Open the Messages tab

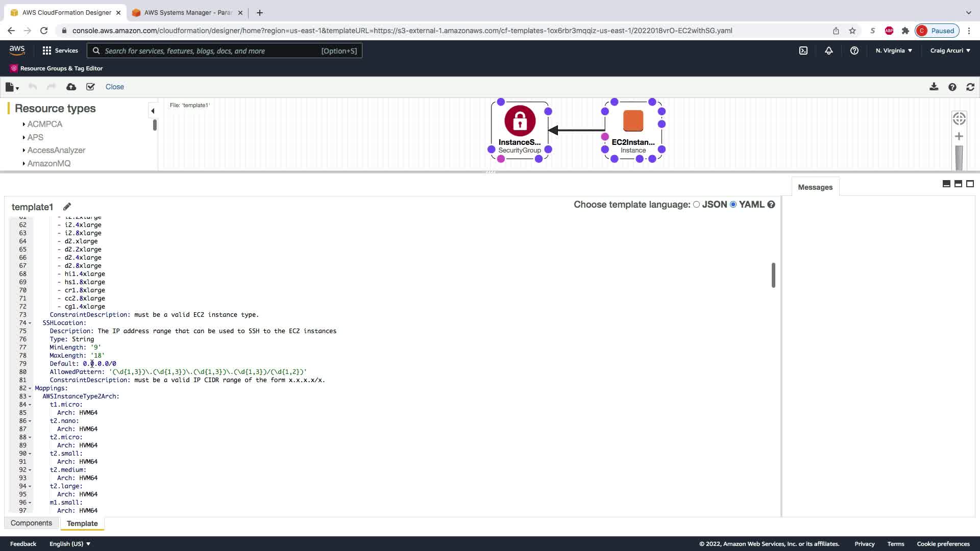pos(815,187)
